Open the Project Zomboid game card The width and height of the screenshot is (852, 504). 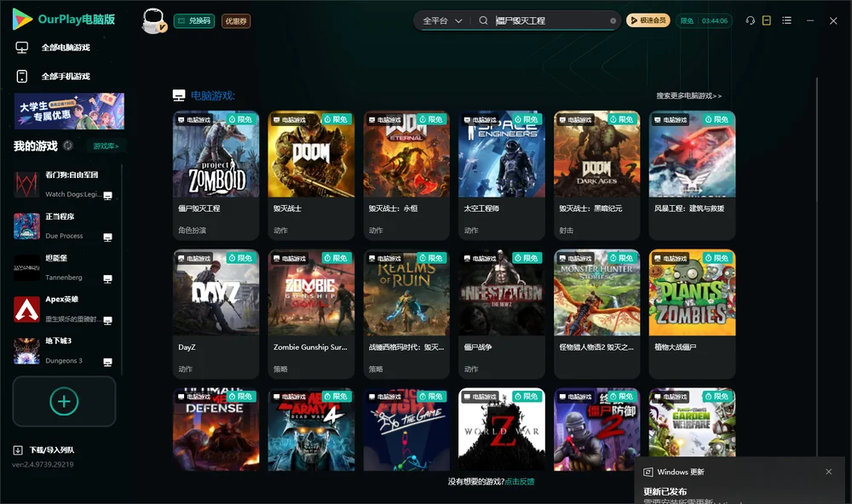point(216,175)
